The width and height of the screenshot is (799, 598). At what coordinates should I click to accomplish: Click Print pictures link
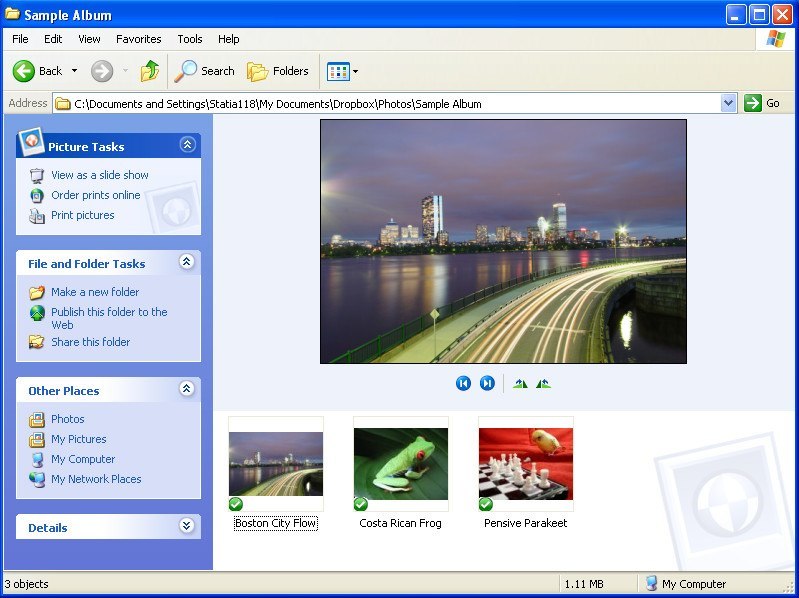pyautogui.click(x=83, y=215)
